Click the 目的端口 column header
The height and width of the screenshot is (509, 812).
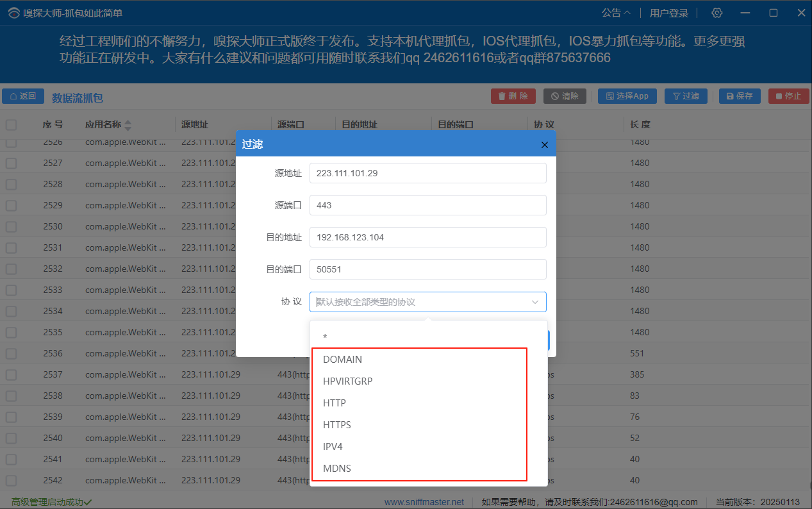[x=455, y=124]
